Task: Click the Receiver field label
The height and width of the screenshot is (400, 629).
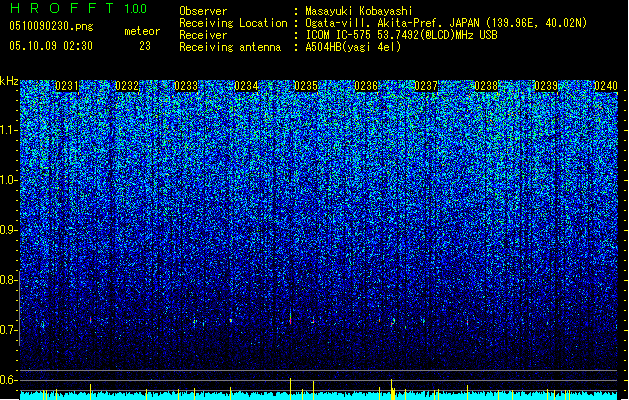Action: pos(203,35)
